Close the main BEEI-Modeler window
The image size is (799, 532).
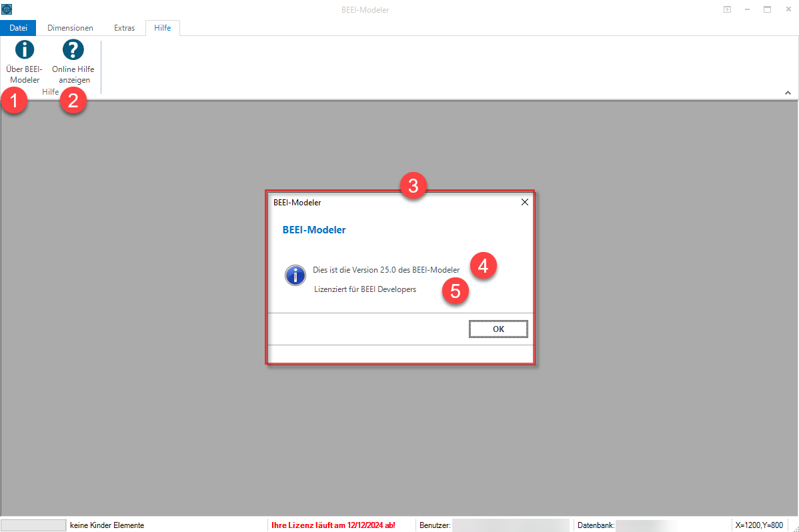click(x=788, y=10)
